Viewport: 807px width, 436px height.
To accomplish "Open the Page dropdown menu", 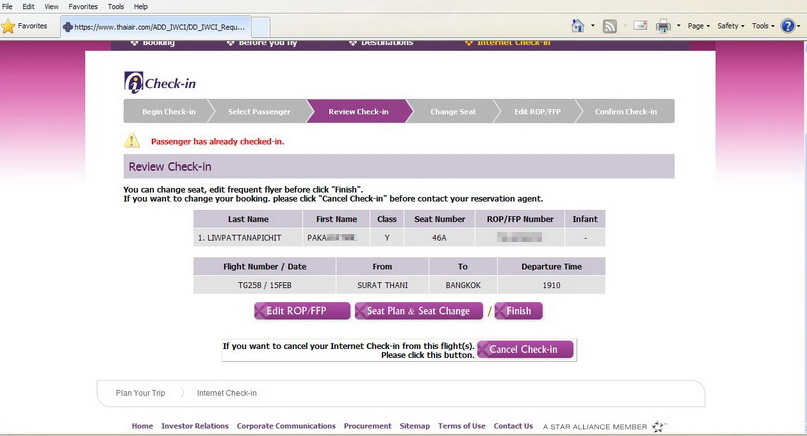I will point(698,26).
